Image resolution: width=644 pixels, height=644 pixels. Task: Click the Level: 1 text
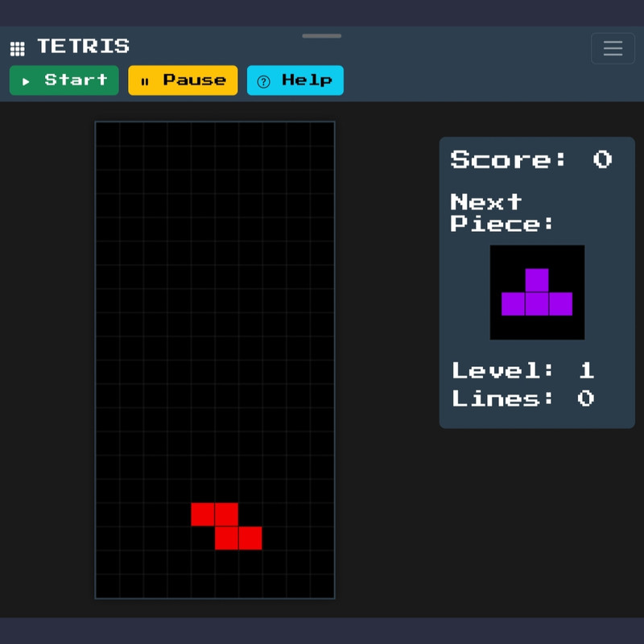(x=523, y=370)
